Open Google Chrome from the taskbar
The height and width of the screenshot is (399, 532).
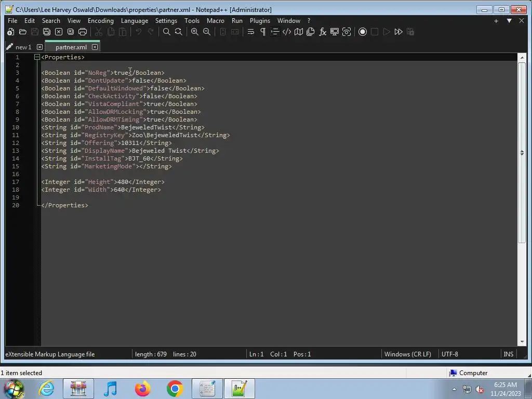[175, 389]
